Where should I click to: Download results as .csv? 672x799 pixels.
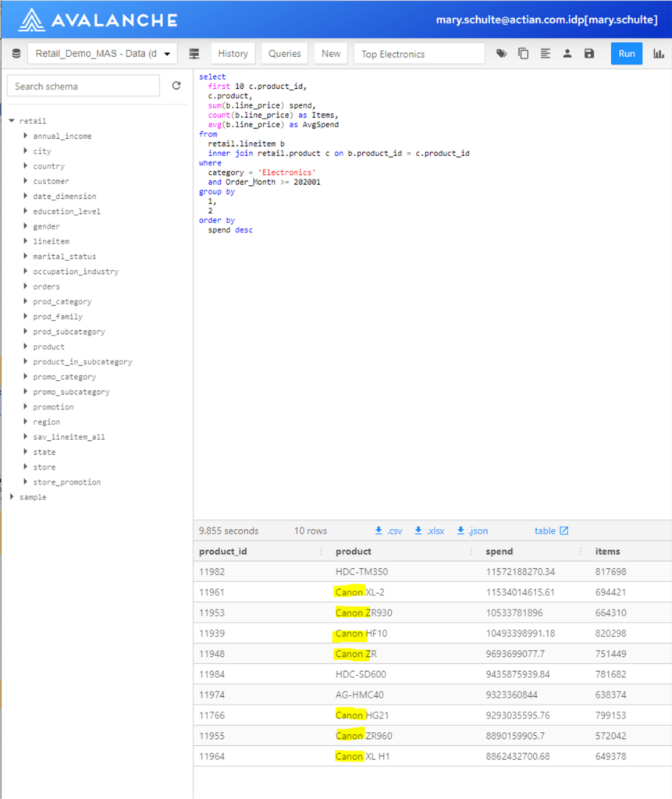click(x=388, y=531)
